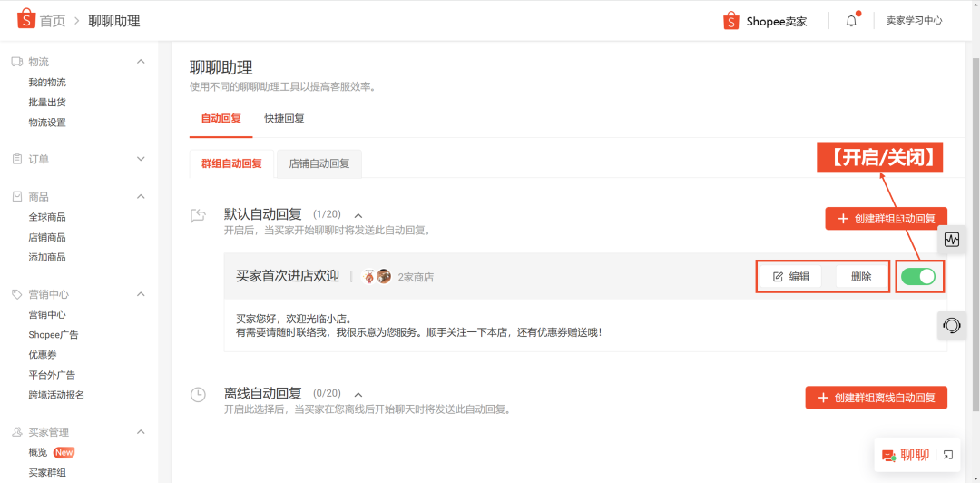Collapse the 物流 sidebar section
Viewport: 980px width, 483px height.
(x=141, y=62)
